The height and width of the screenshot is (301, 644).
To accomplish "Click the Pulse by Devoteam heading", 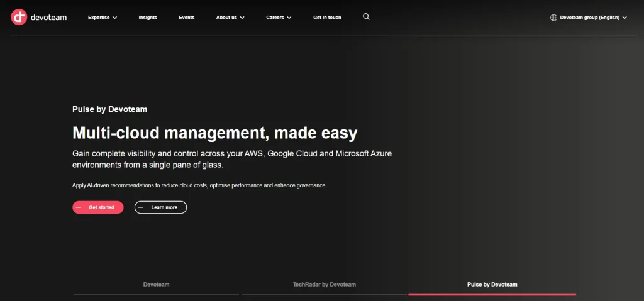I will coord(109,109).
